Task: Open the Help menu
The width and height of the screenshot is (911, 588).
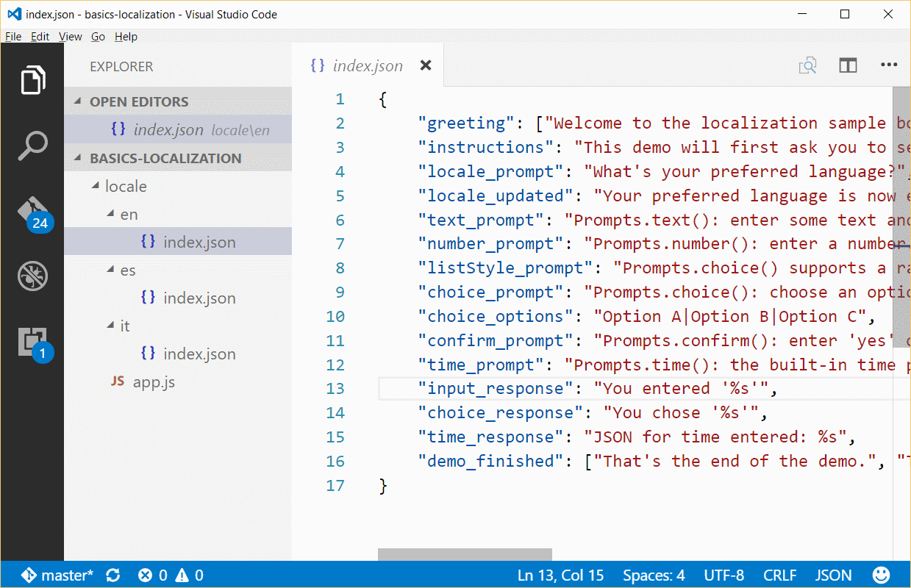Action: click(x=126, y=37)
